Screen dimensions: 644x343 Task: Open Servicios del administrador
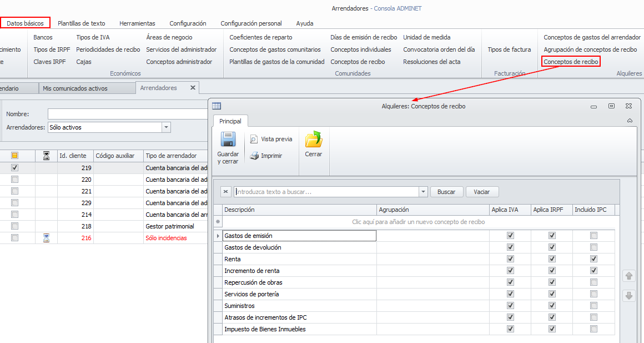point(181,49)
